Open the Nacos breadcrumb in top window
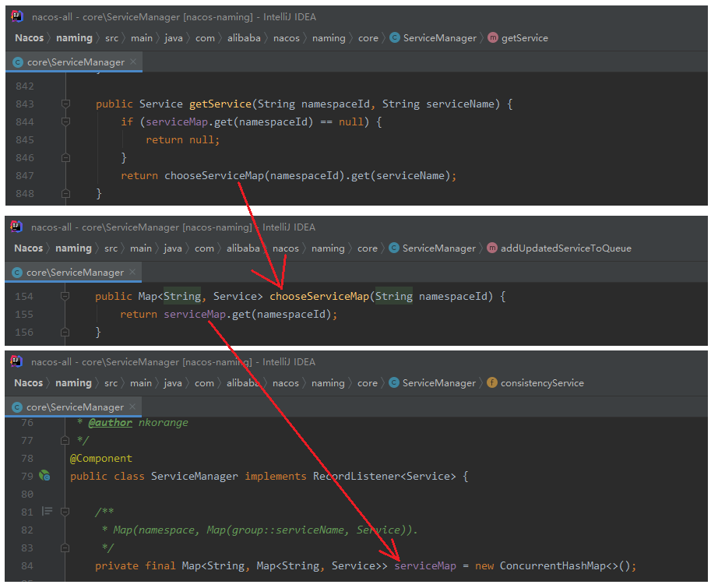 point(29,38)
